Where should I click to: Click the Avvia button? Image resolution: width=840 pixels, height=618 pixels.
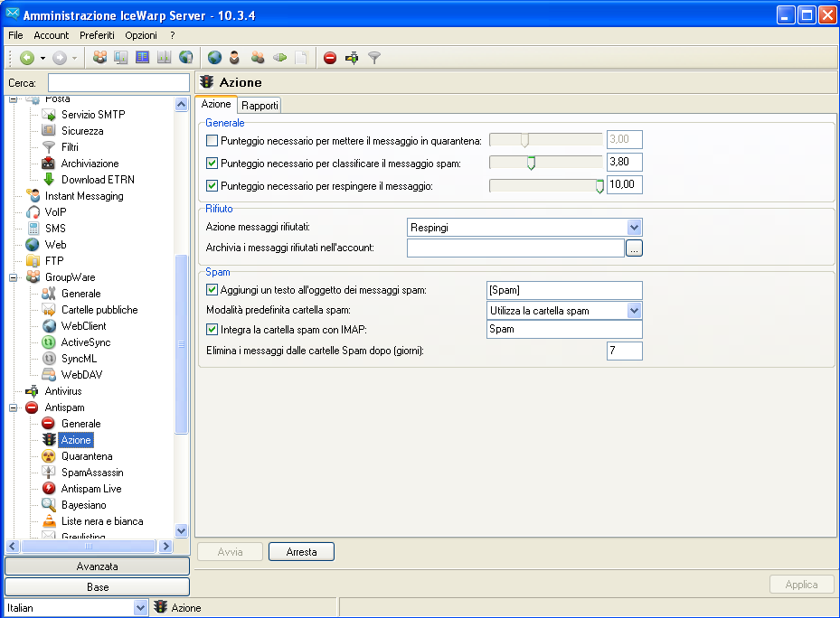click(x=230, y=552)
